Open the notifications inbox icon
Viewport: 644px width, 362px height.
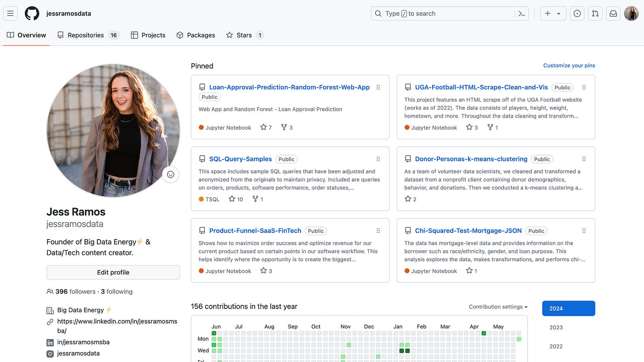(613, 13)
